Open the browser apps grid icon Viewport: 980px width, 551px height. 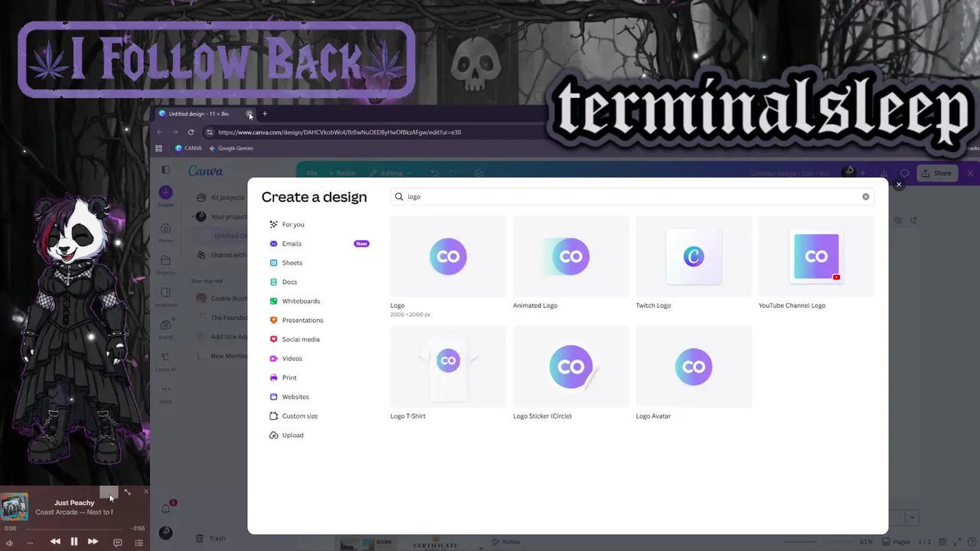[159, 148]
